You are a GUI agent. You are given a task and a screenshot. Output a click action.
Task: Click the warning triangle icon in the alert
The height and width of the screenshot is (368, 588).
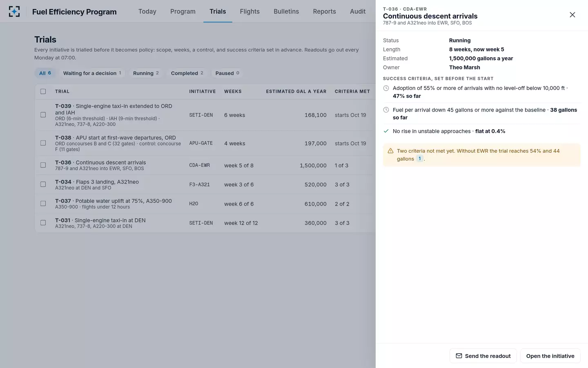click(x=390, y=151)
